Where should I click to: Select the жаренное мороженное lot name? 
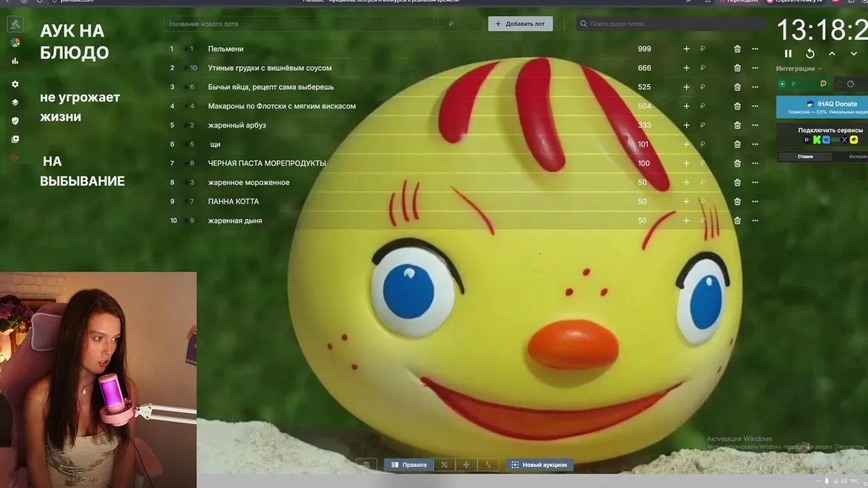(x=249, y=182)
